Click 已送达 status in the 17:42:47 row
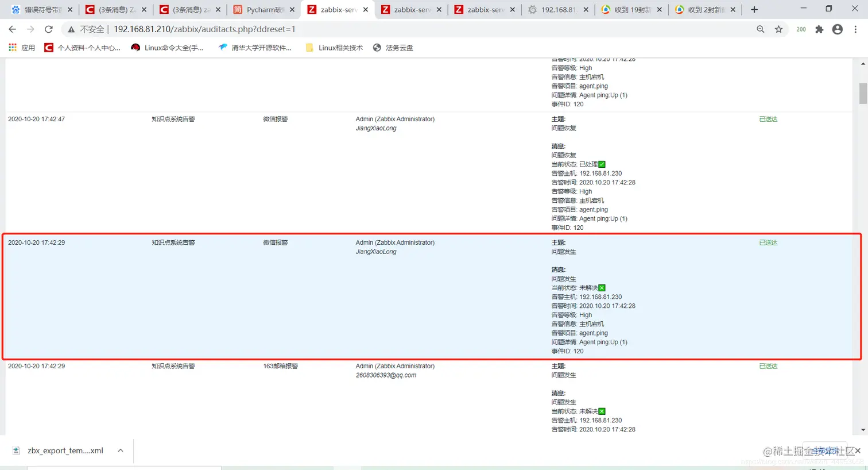This screenshot has width=868, height=470. [x=768, y=119]
